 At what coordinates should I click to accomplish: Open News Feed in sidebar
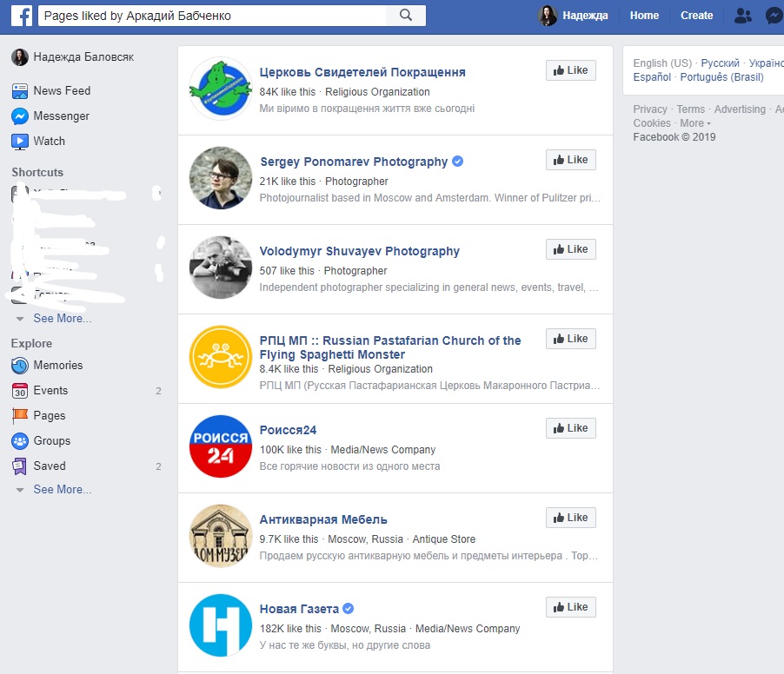[62, 91]
